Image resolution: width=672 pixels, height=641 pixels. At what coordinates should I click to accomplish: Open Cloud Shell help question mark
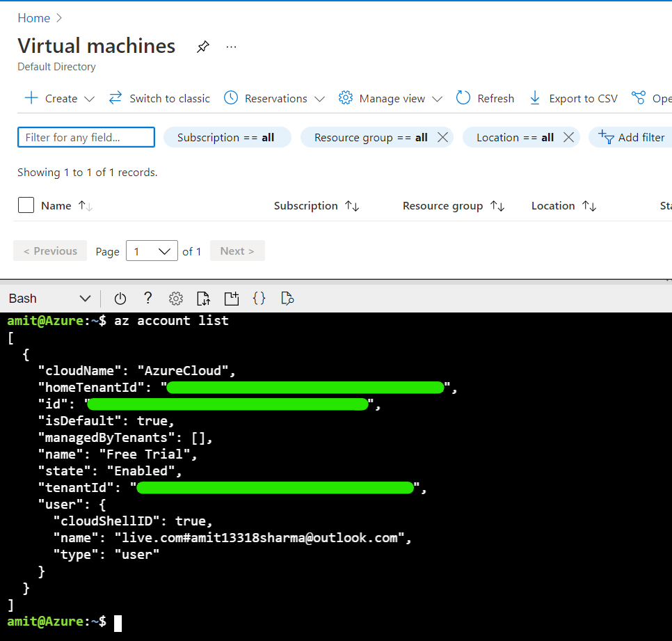pyautogui.click(x=148, y=298)
